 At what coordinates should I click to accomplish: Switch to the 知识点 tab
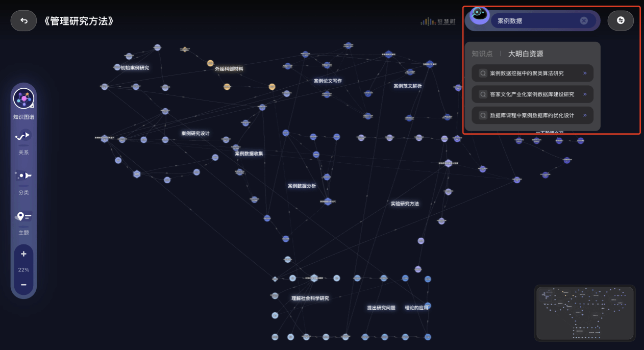tap(482, 54)
